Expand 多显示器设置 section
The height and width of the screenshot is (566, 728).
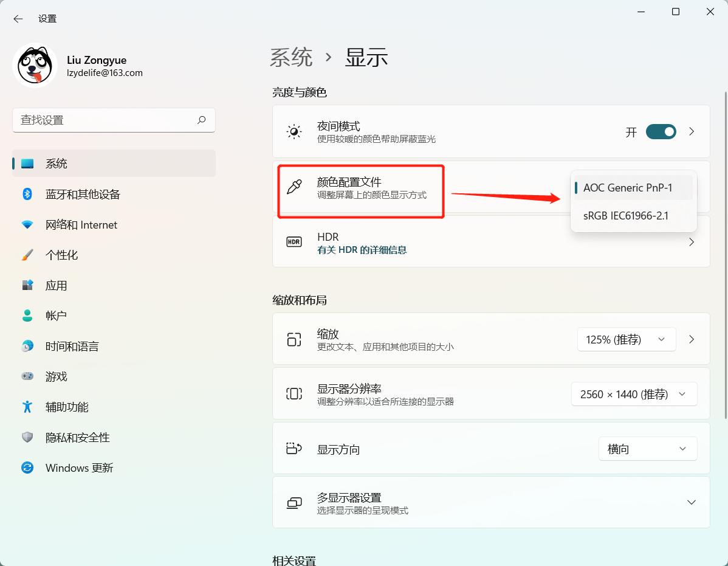coord(691,502)
